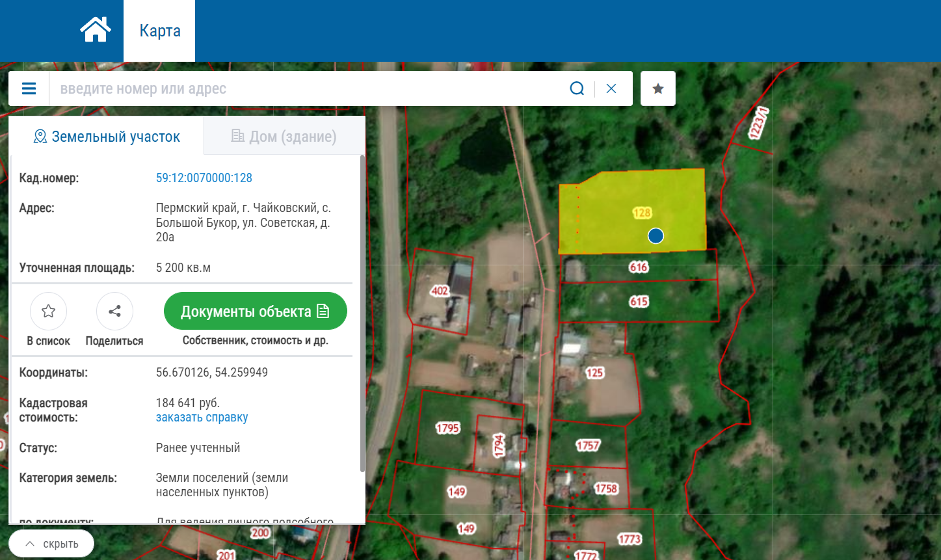Image resolution: width=941 pixels, height=560 pixels.
Task: Click the area value 5 200 кв.м
Action: (x=183, y=268)
